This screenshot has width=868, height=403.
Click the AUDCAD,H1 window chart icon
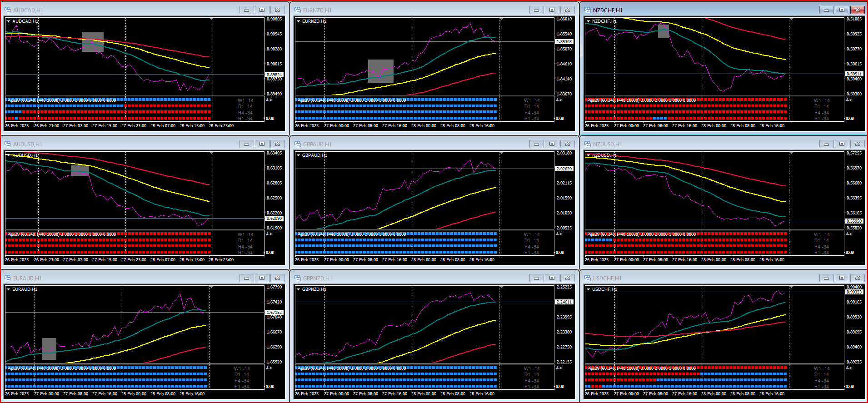pyautogui.click(x=8, y=10)
